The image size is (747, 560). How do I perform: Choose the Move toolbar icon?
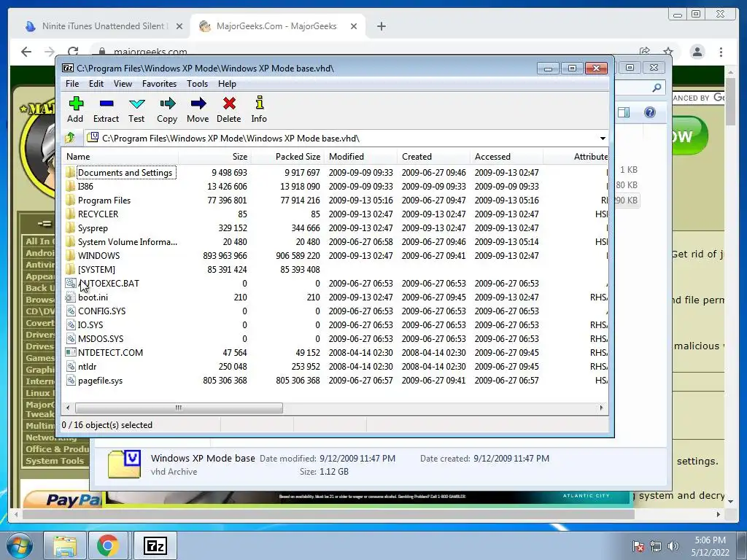click(x=198, y=104)
